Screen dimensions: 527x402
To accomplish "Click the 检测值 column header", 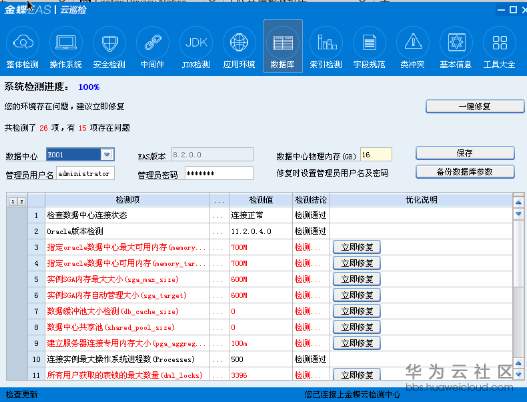I will coord(261,200).
